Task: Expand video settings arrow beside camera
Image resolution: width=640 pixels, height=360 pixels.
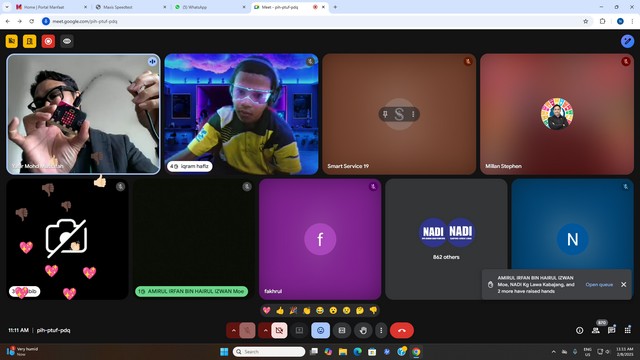Action: tap(265, 330)
